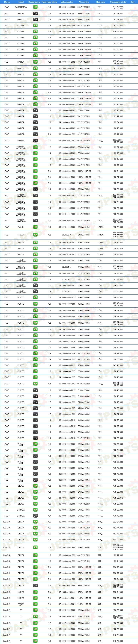Click the '142kW / 193KM' power cell
The width and height of the screenshot is (138, 644).
[84, 579]
